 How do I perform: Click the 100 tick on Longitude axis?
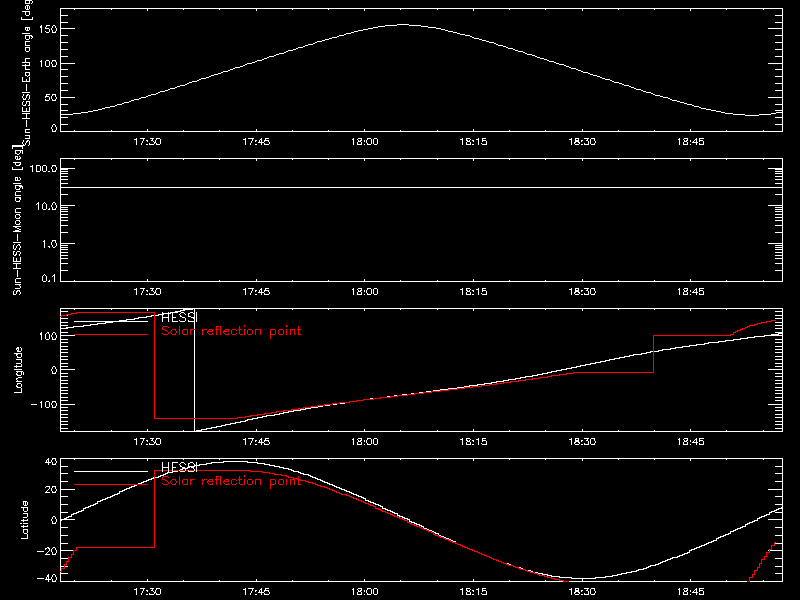[x=48, y=336]
